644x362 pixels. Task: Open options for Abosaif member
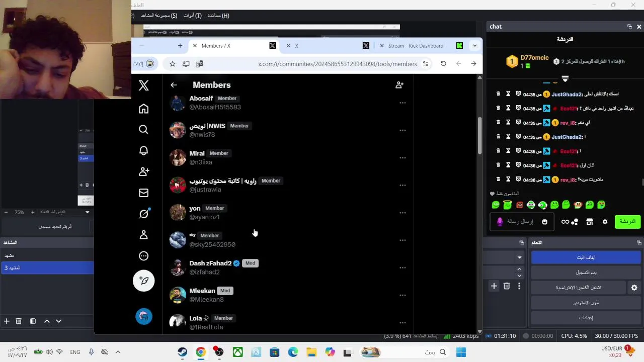pos(403,103)
